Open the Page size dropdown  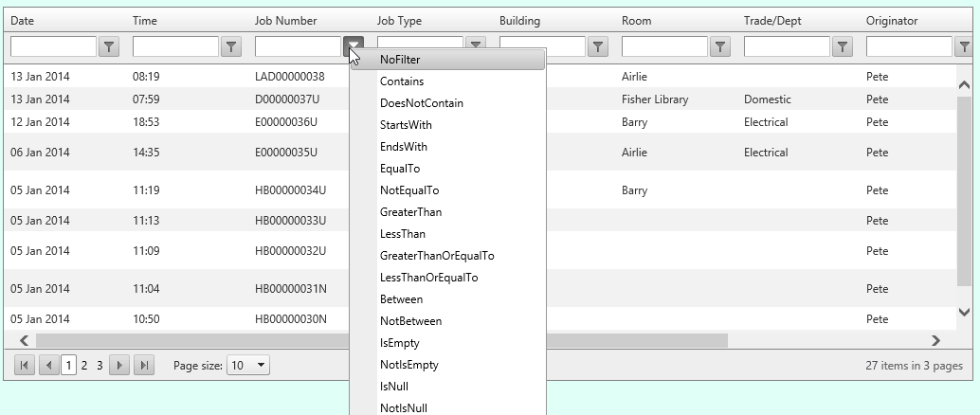[248, 365]
